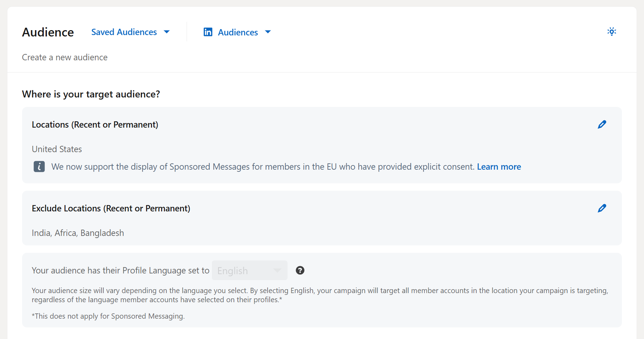Click the Where is your target audience heading
Screen dimensions: 644x339
pos(91,94)
